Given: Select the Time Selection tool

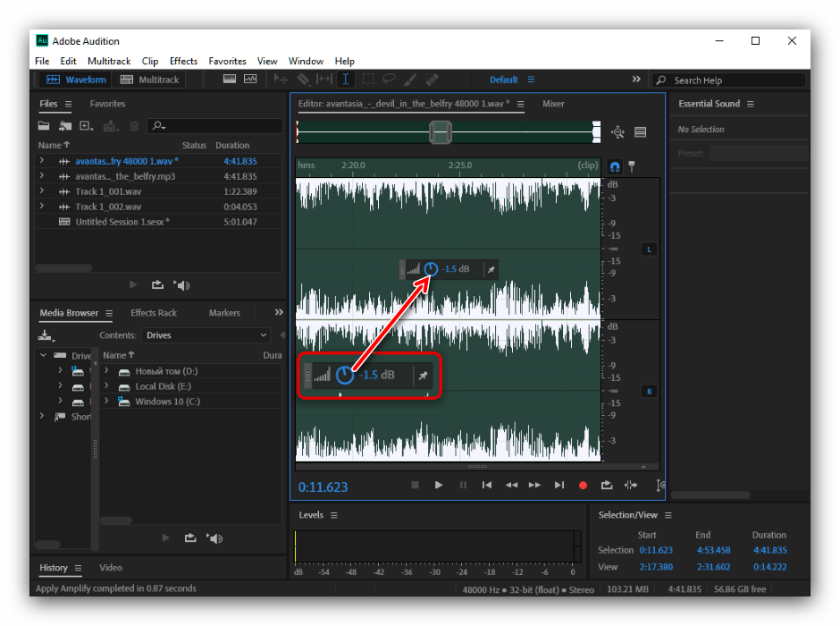Looking at the screenshot, I should (346, 80).
